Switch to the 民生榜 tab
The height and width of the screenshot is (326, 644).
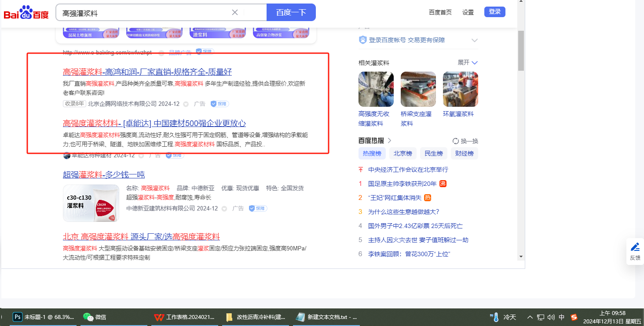(434, 153)
